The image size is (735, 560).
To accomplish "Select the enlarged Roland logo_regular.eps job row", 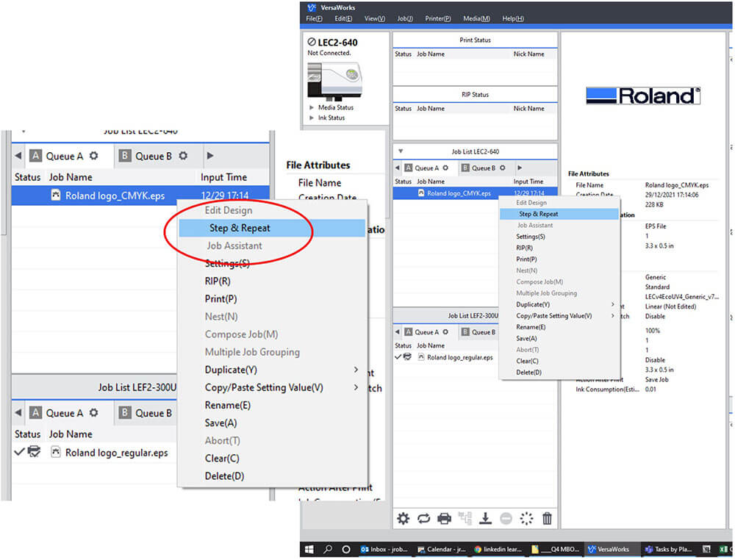I will click(94, 452).
